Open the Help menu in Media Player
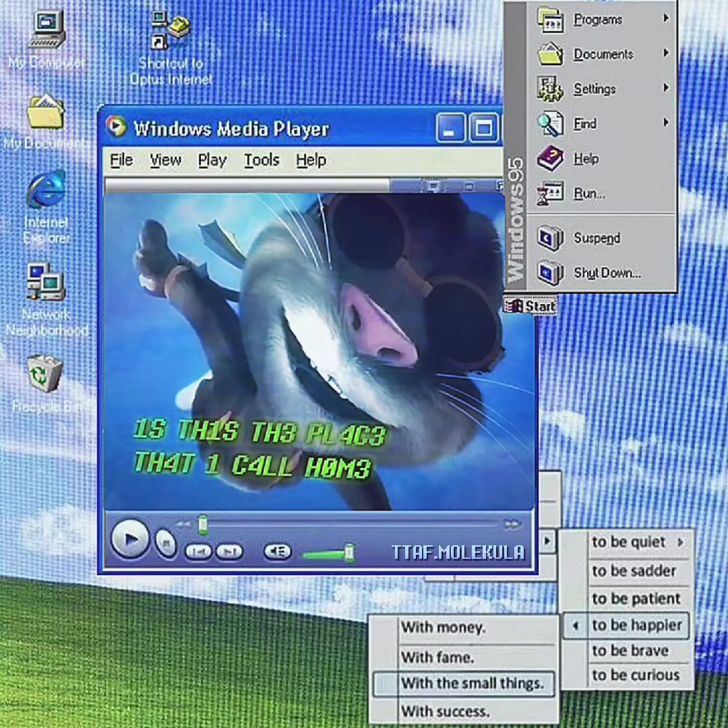Image resolution: width=728 pixels, height=728 pixels. coord(311,160)
